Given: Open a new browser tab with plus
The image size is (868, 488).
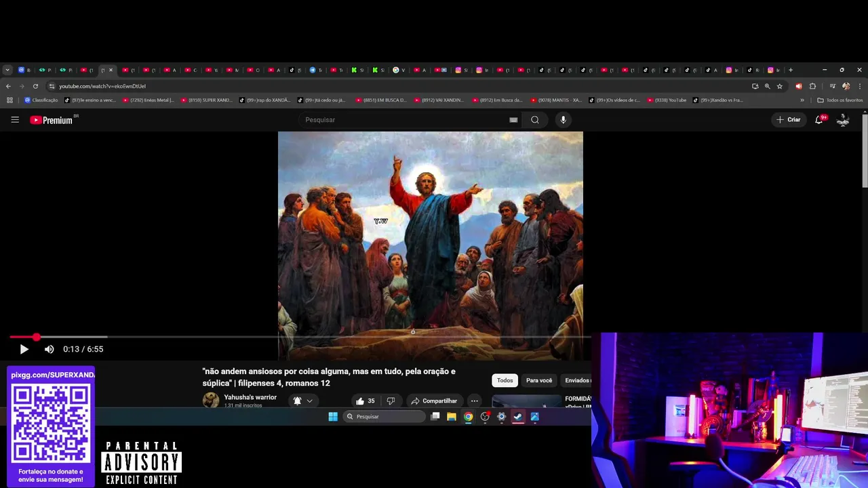Looking at the screenshot, I should click(790, 70).
